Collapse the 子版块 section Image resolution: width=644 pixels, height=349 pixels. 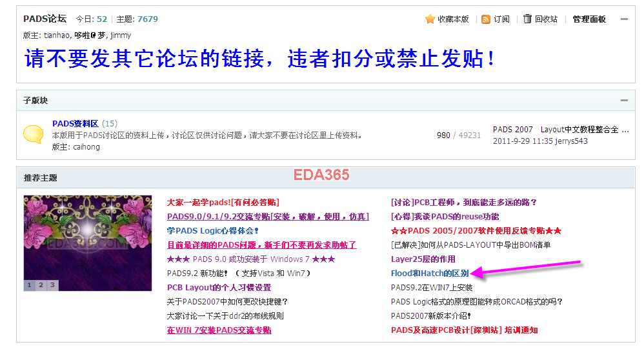point(624,100)
